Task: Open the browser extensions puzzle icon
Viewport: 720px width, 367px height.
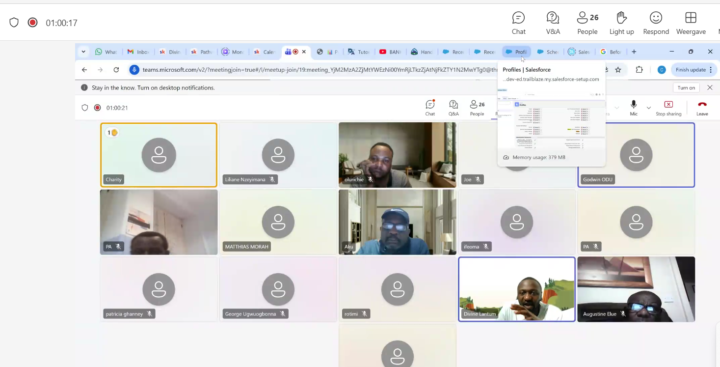Action: coord(639,70)
